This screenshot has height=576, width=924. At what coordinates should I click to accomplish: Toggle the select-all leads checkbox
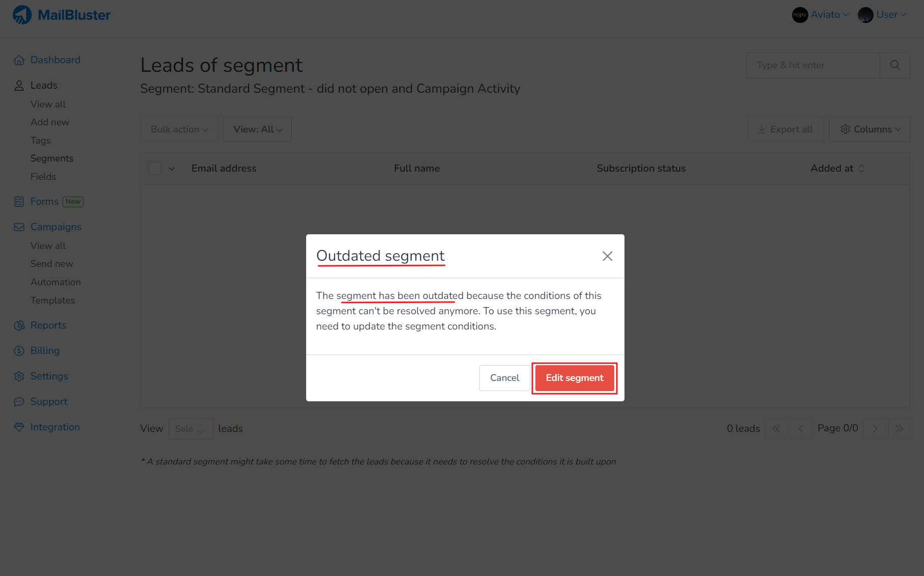point(155,169)
